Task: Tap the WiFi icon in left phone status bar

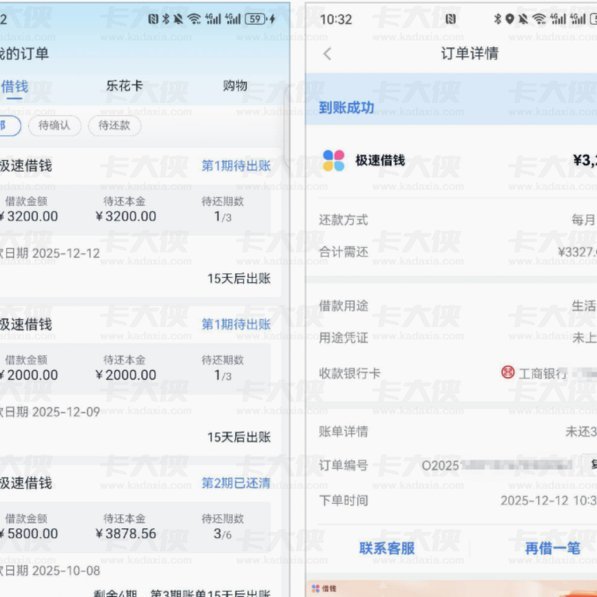Action: click(194, 19)
